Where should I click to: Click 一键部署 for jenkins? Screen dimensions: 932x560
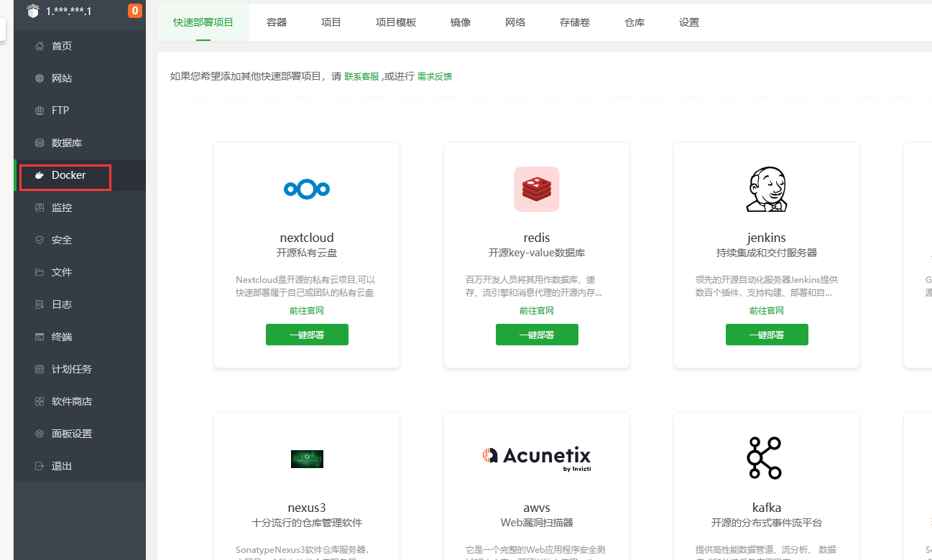[767, 335]
